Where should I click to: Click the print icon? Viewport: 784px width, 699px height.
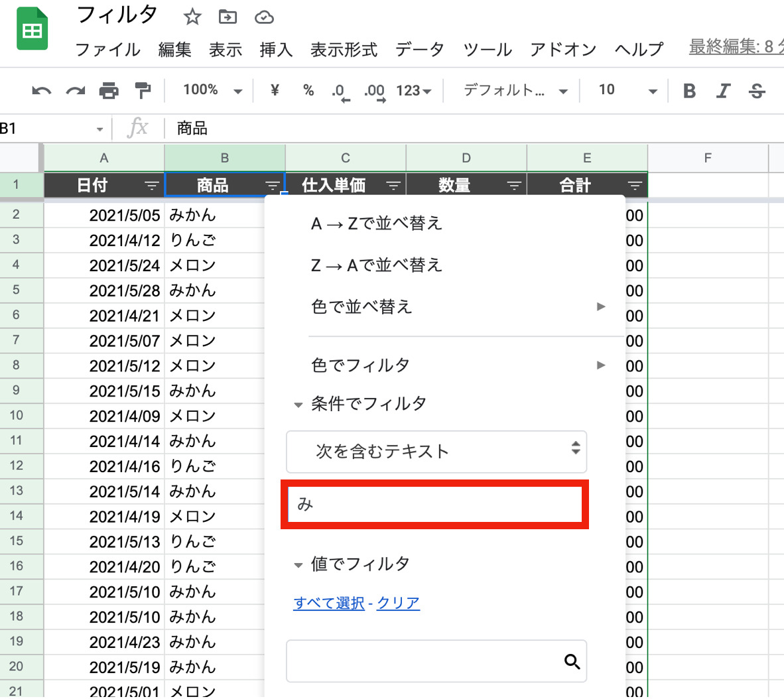(109, 91)
